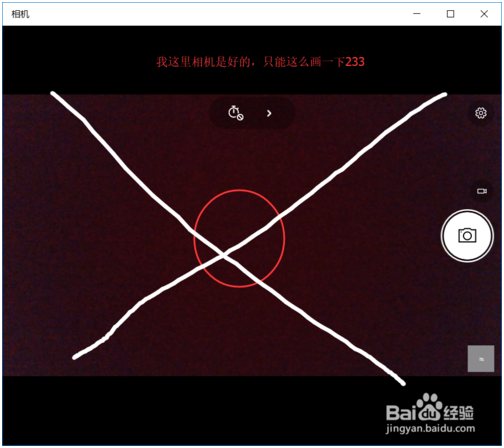
Task: Close the 相机 camera app
Action: point(484,14)
